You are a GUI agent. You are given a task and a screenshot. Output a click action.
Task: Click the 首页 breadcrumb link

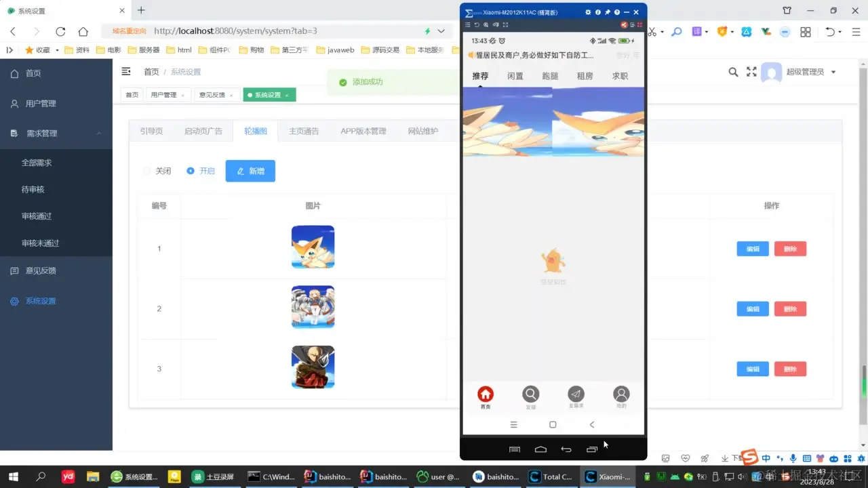coord(151,72)
